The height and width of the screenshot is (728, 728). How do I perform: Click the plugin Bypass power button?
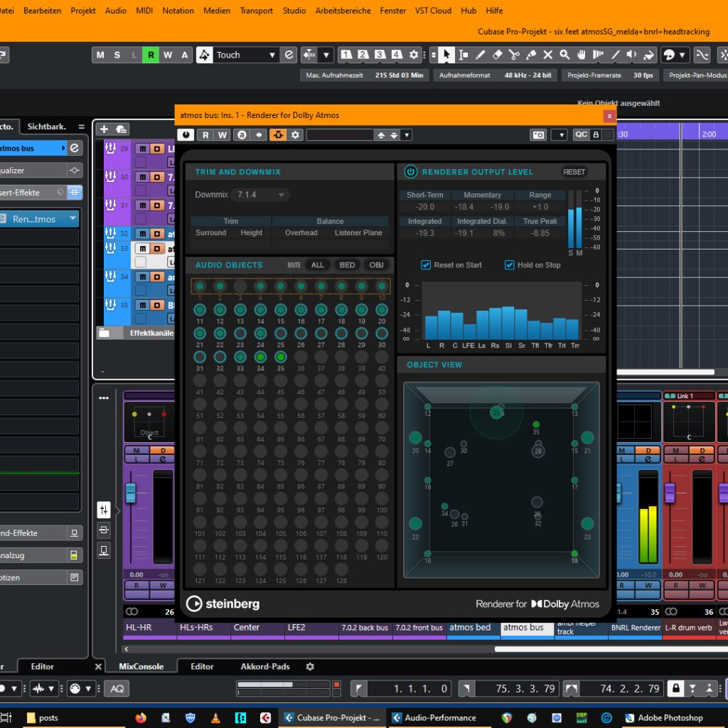point(186,135)
